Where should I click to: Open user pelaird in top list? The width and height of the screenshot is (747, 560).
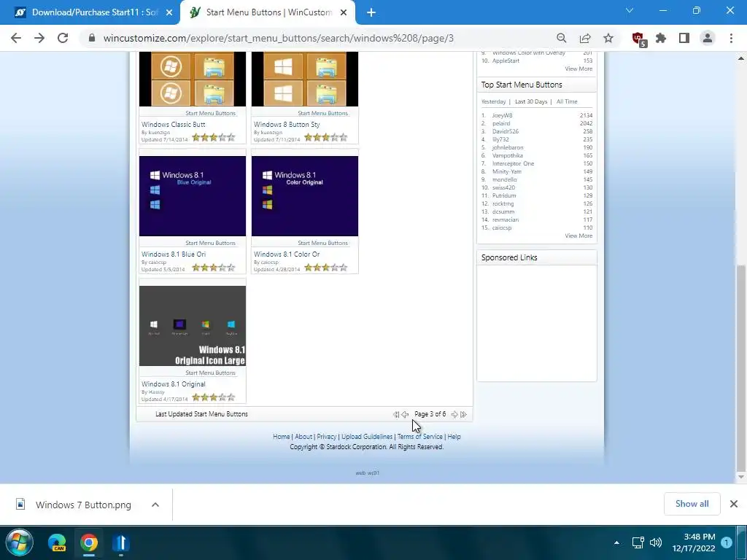pos(501,123)
